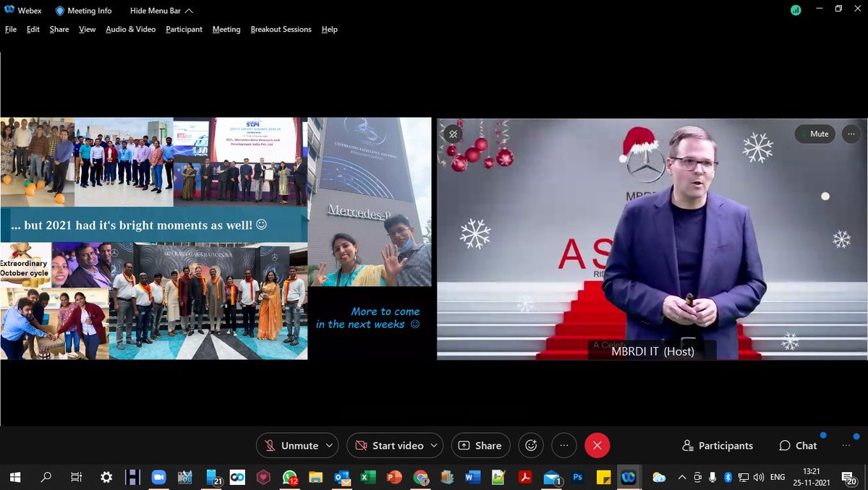The height and width of the screenshot is (490, 868).
Task: Open Windows taskbar search
Action: coord(46,477)
